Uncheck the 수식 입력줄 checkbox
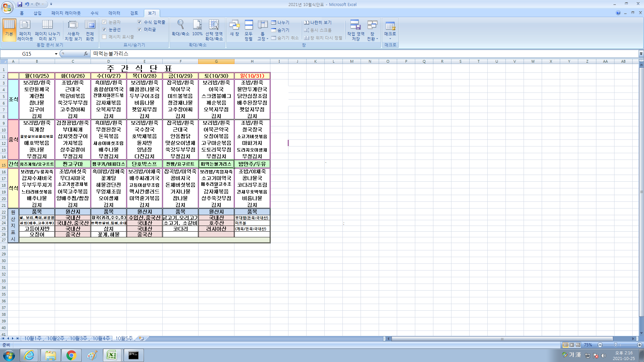The image size is (644, 362). (x=140, y=22)
